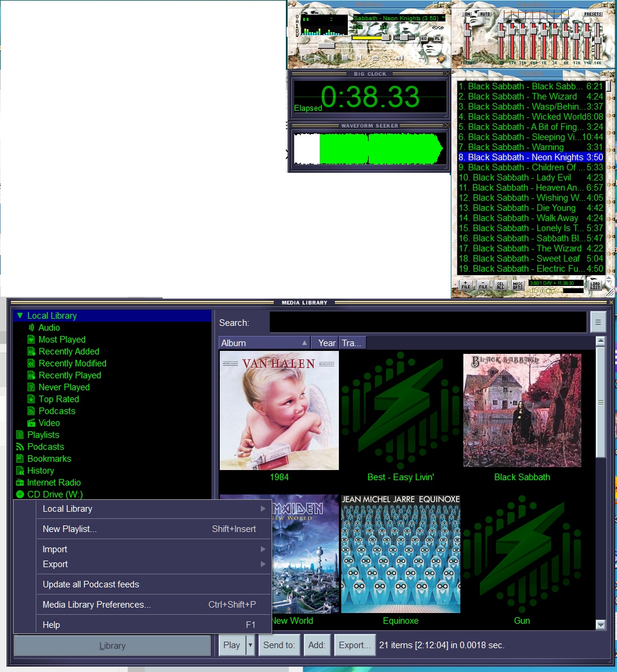The width and height of the screenshot is (617, 672).
Task: Click the Play button in media library
Action: tap(232, 645)
